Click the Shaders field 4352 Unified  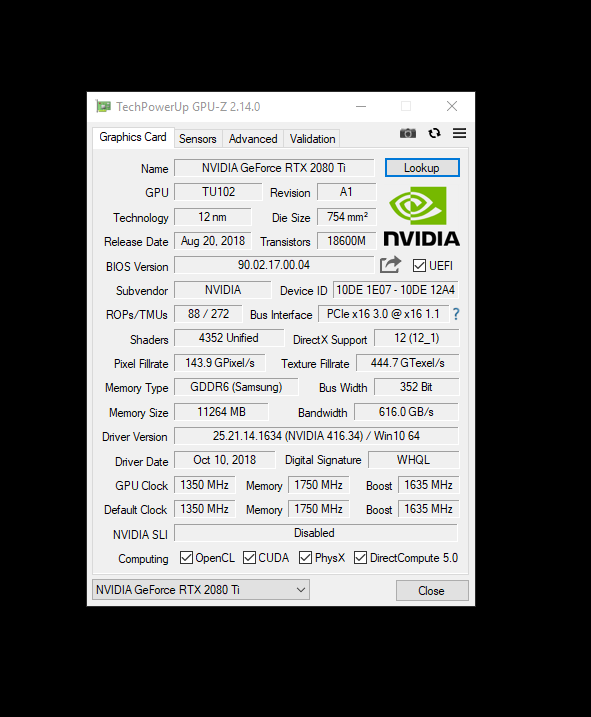pos(229,338)
